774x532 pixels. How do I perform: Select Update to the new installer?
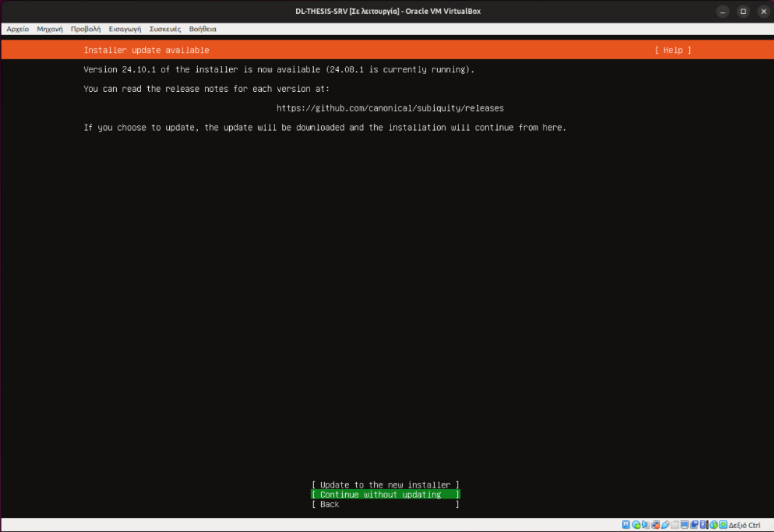tap(385, 485)
